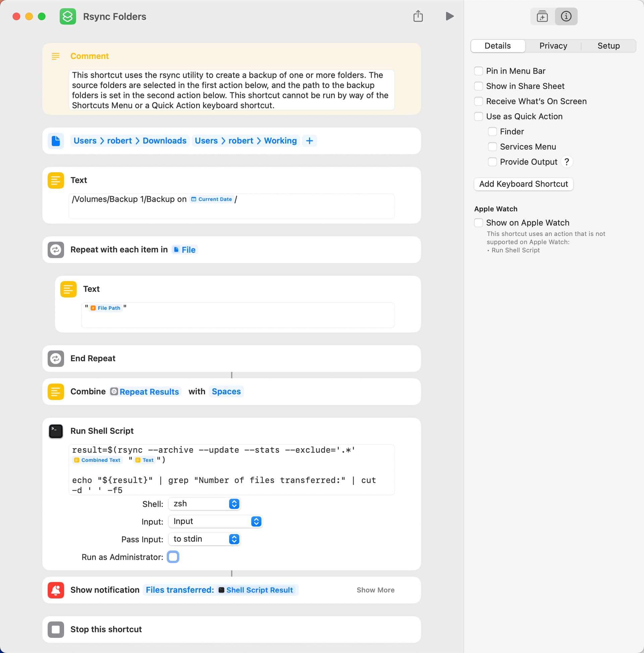Switch to the Details tab
The width and height of the screenshot is (644, 653).
click(x=497, y=46)
